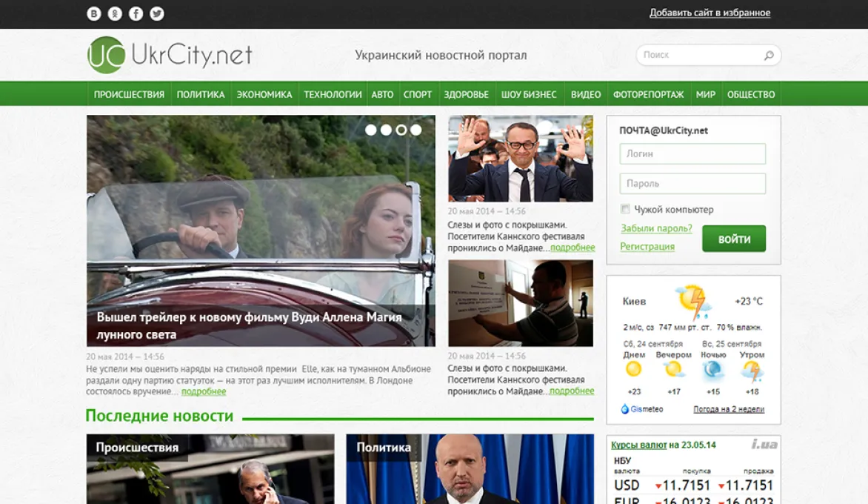Open the Фоторепортаж menu item

(648, 95)
